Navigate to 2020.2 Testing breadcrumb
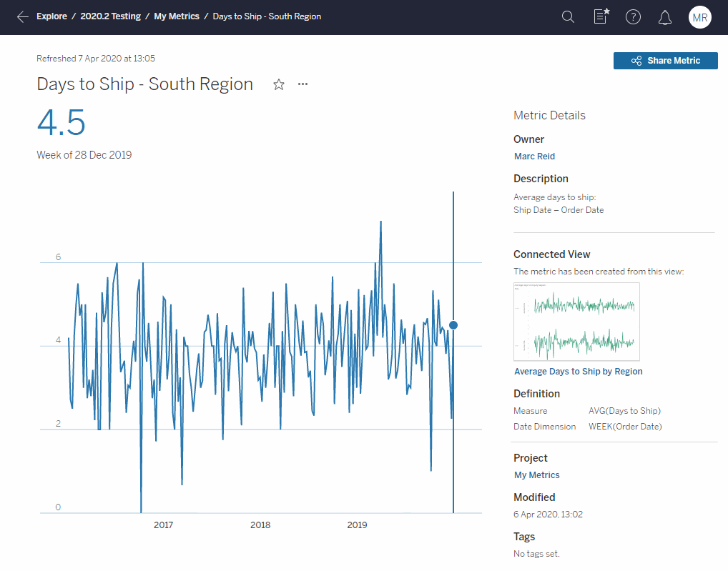This screenshot has height=571, width=728. [x=110, y=16]
